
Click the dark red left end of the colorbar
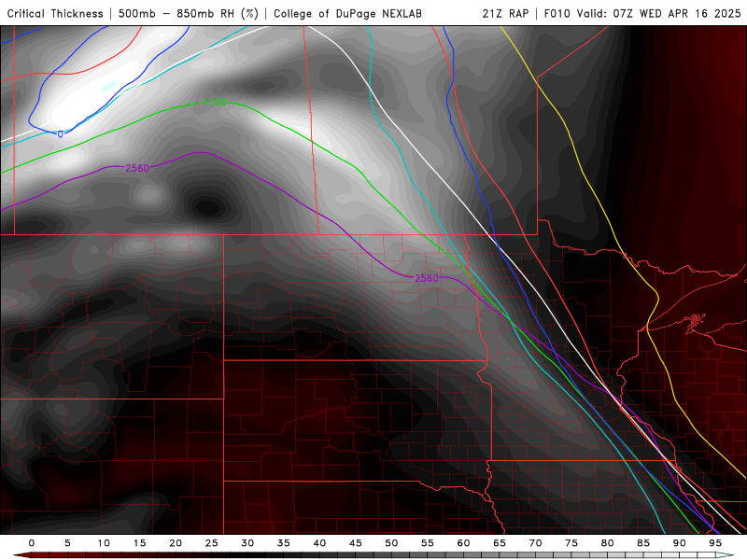21,555
